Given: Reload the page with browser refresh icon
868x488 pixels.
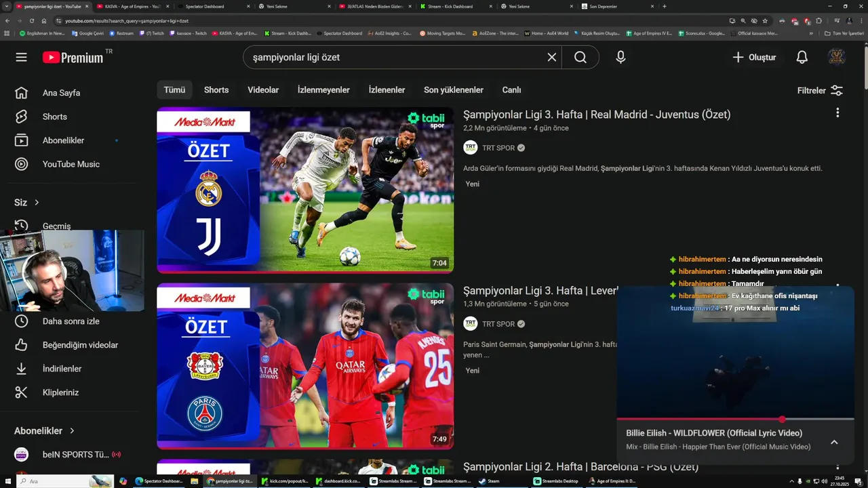Looking at the screenshot, I should [x=31, y=21].
